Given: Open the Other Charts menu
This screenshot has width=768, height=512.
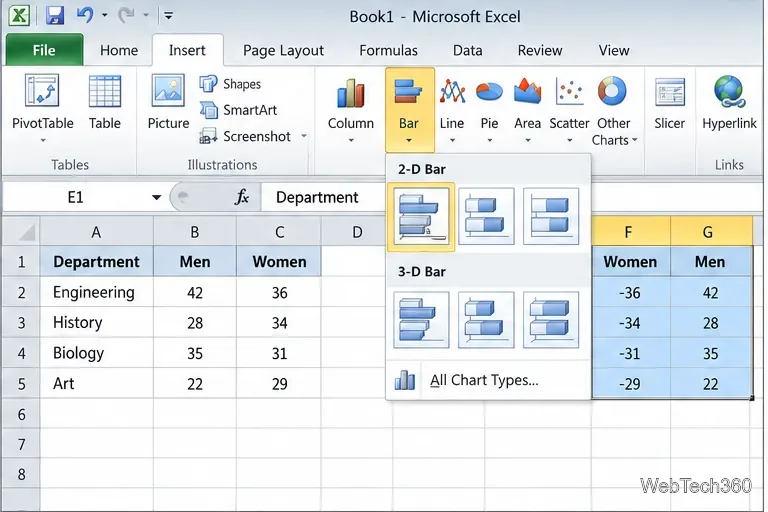Looking at the screenshot, I should point(613,110).
